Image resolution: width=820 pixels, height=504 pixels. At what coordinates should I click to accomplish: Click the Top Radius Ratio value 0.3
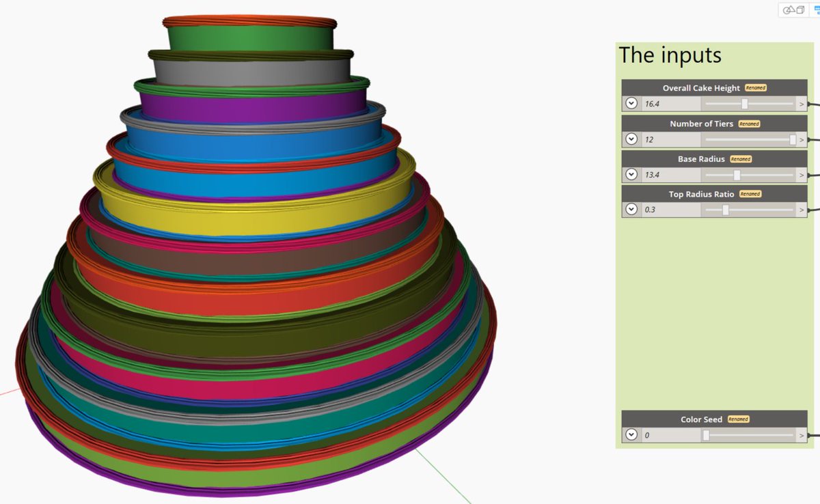[x=671, y=210]
